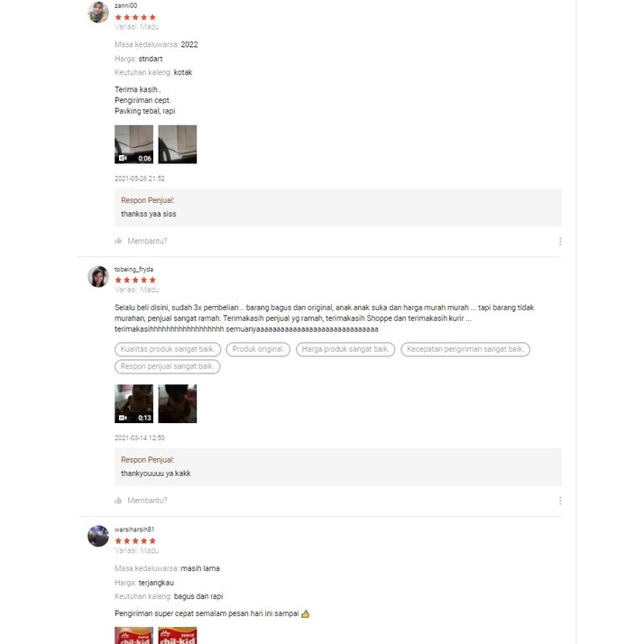Open warsiharsih81's profile avatar
Screen dimensions: 644x644
pos(98,536)
